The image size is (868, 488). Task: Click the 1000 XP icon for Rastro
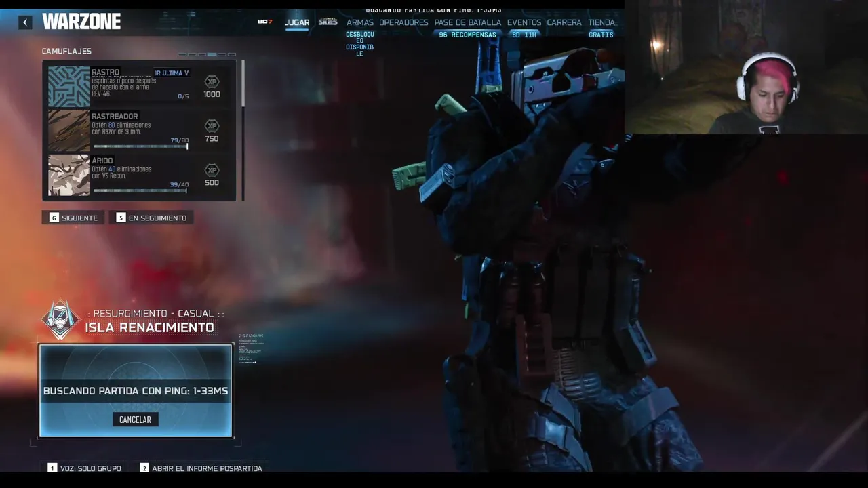pos(212,82)
